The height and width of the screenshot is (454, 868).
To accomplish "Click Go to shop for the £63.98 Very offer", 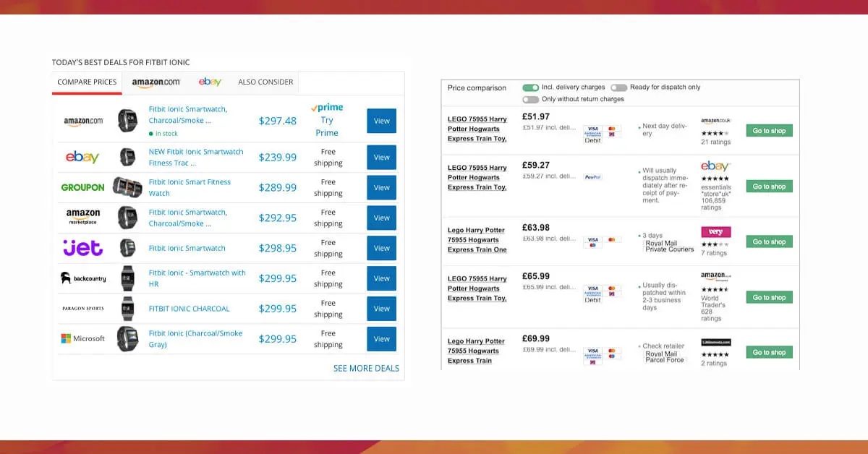I will [x=769, y=242].
